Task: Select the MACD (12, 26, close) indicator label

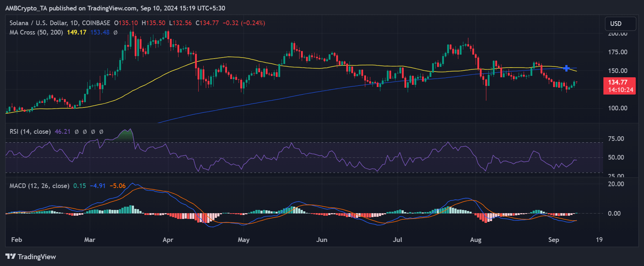Action: pyautogui.click(x=40, y=186)
